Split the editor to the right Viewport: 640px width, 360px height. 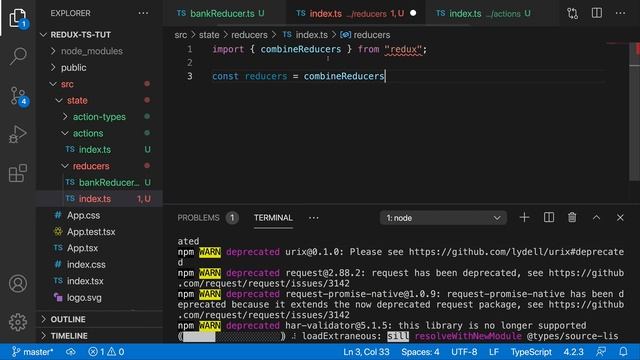coord(597,13)
